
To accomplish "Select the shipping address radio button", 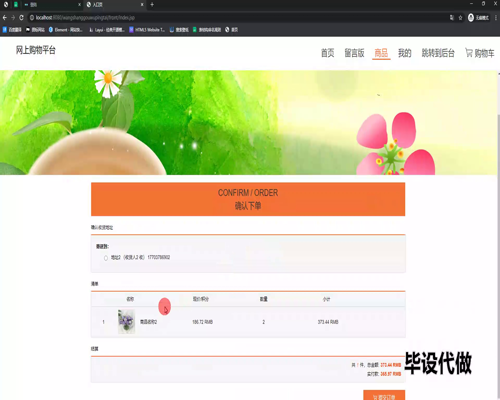I will coord(106,258).
